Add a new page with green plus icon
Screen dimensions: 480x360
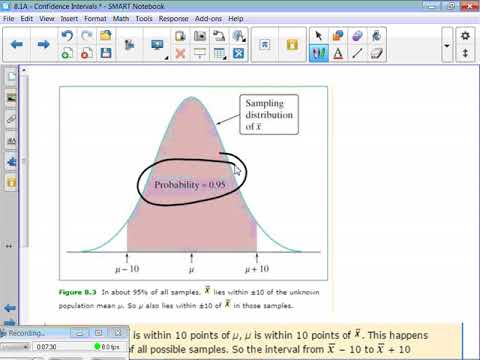click(x=67, y=53)
